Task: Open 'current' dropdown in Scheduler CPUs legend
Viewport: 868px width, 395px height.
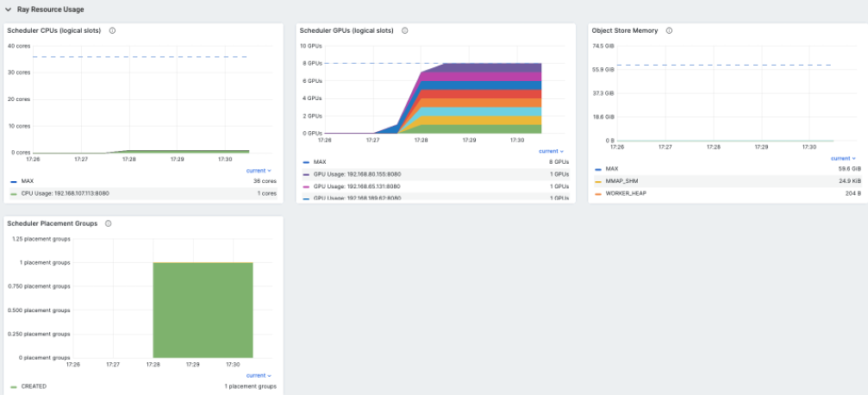Action: pyautogui.click(x=259, y=171)
